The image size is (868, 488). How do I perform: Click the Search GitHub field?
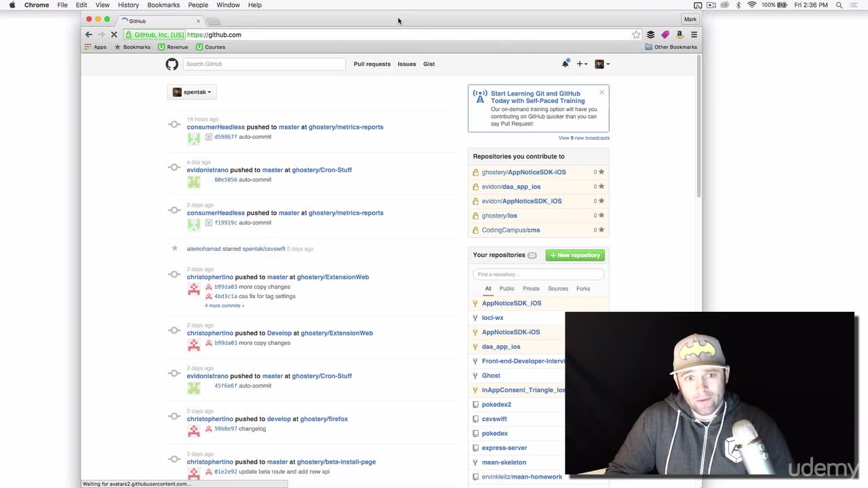(264, 64)
